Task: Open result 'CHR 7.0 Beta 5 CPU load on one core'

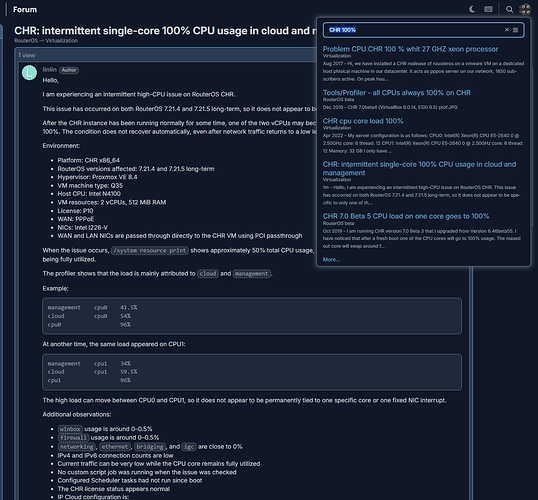Action: click(406, 216)
